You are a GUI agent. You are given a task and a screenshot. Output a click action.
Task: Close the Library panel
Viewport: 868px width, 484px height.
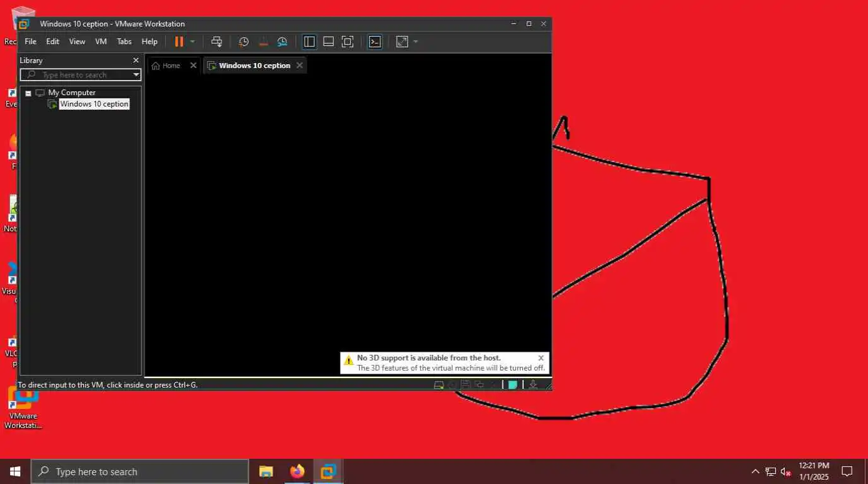[136, 60]
